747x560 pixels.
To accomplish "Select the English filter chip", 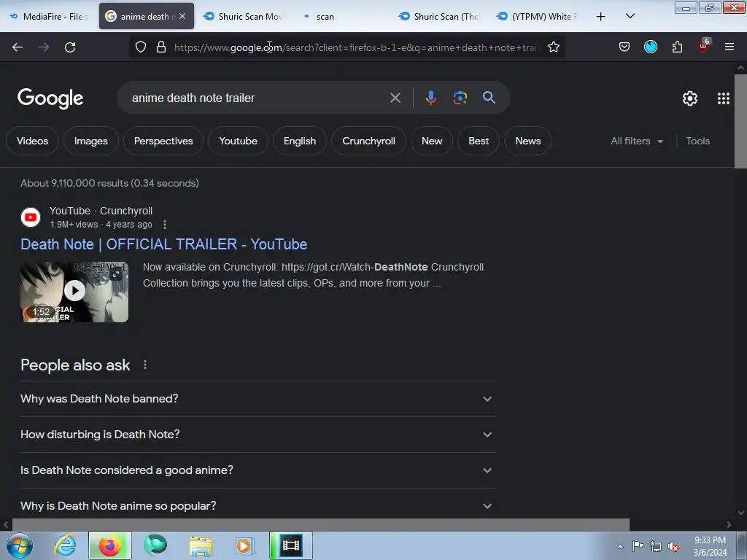I will tap(300, 141).
